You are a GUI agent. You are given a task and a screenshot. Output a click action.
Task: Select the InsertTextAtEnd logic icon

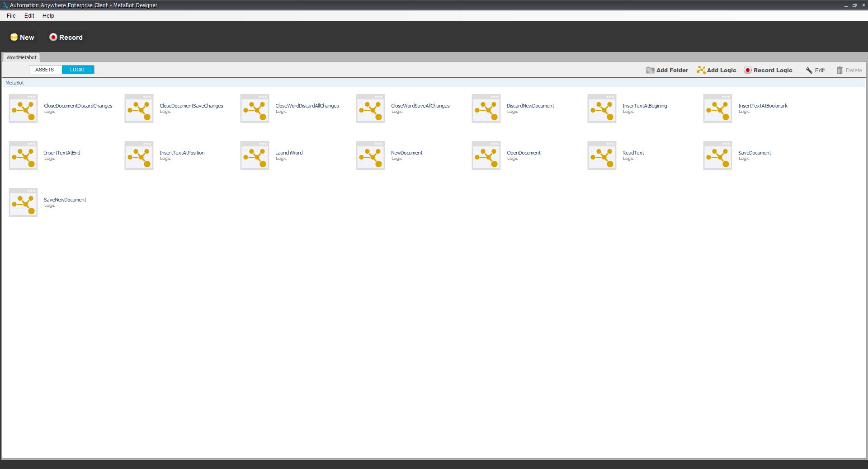pos(23,155)
